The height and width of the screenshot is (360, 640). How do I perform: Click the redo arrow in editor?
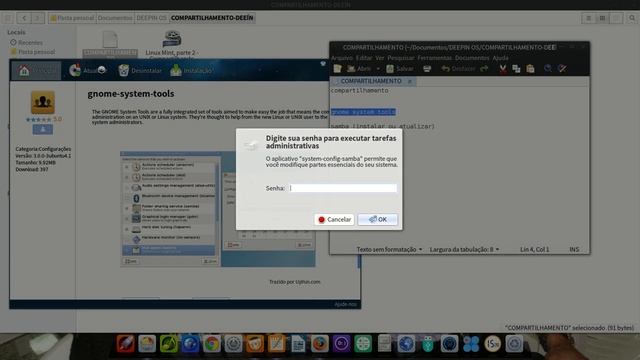(484, 69)
